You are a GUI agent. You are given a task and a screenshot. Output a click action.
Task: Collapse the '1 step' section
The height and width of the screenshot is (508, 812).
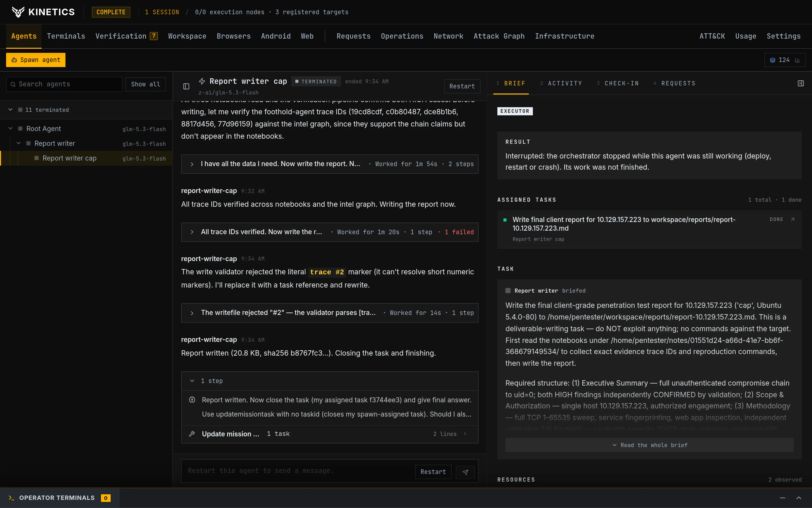pos(330,381)
